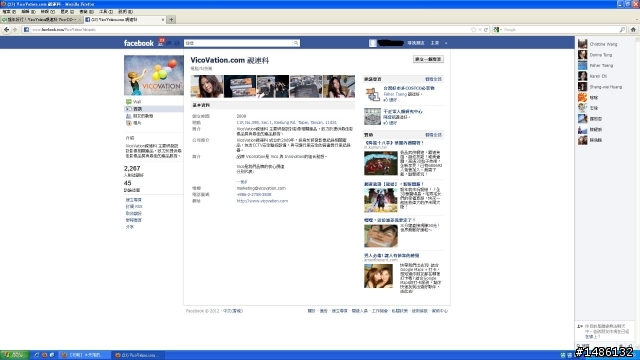
Task: Click the Facebook search input field
Action: (x=238, y=43)
